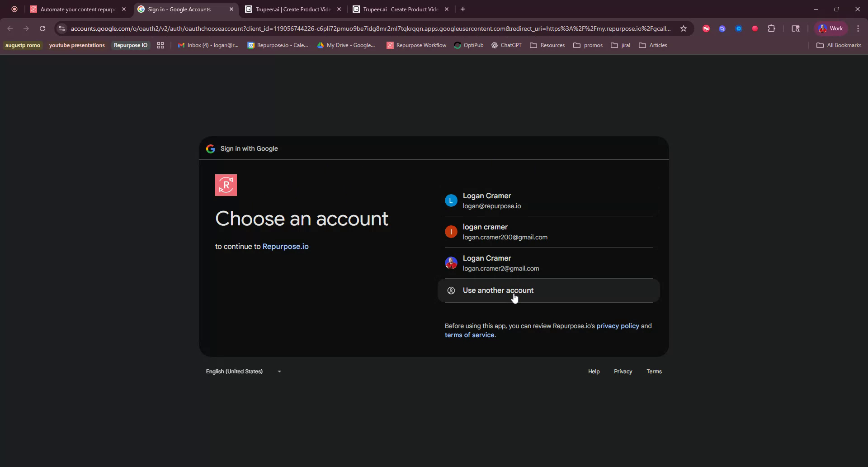Select Use another account
868x467 pixels.
tap(498, 290)
